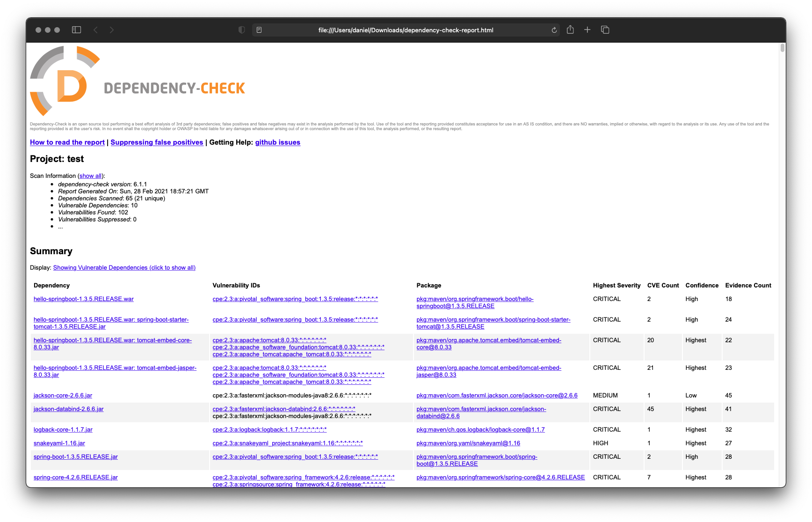This screenshot has width=812, height=522.
Task: Click the reader view page icon
Action: tap(259, 30)
